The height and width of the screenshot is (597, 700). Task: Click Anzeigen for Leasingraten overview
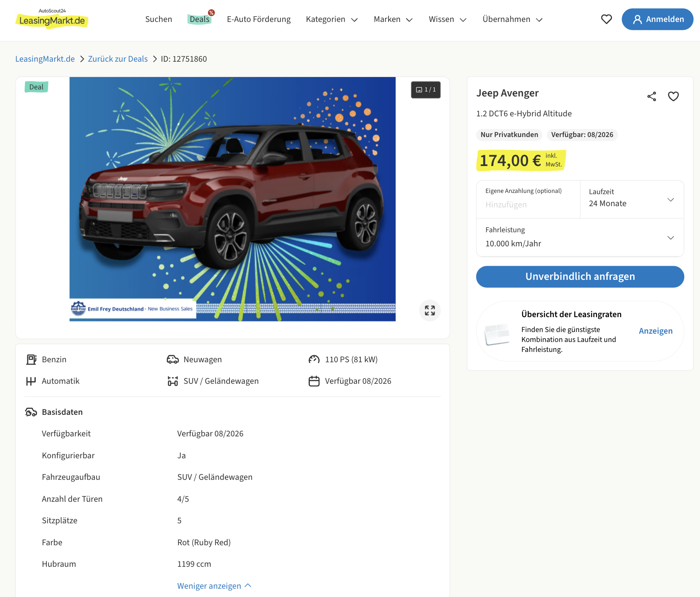[x=655, y=331]
